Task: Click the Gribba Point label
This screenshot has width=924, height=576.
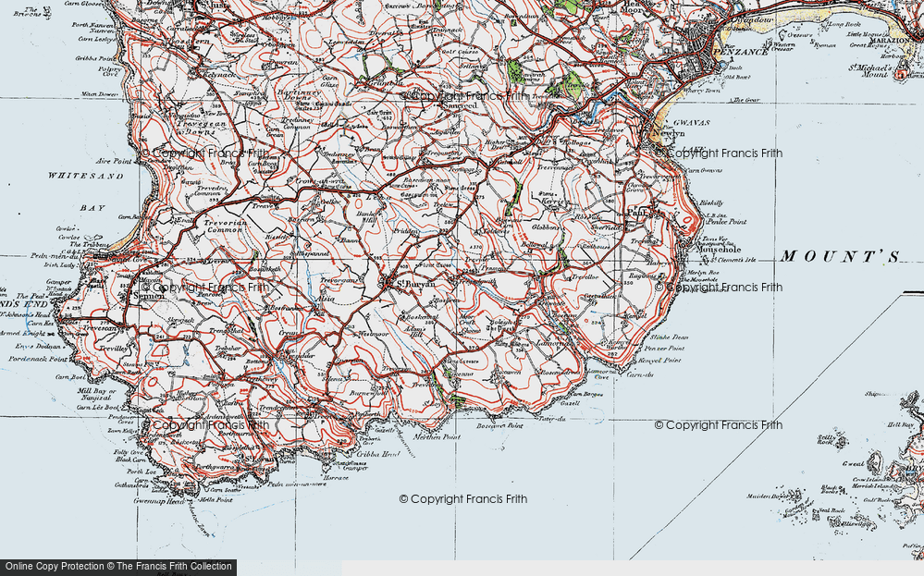Action: point(96,59)
